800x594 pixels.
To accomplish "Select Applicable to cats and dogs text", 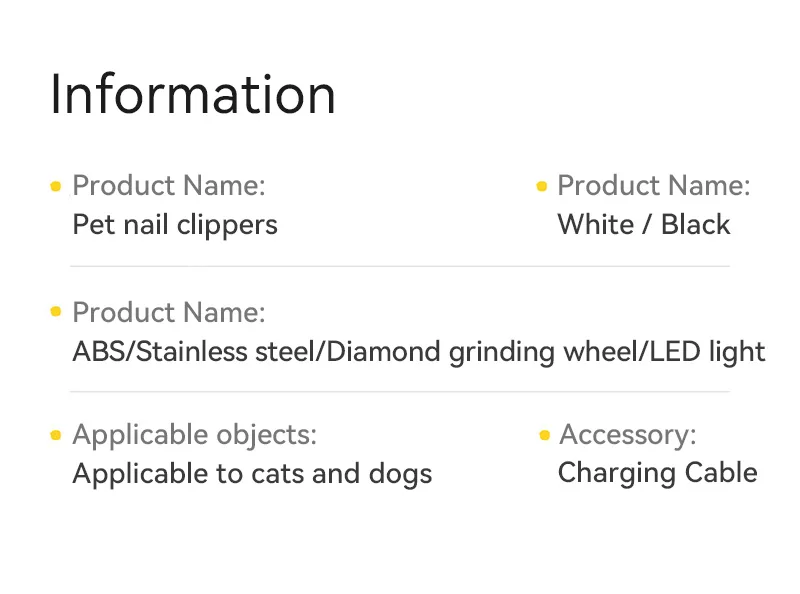I will pos(252,473).
